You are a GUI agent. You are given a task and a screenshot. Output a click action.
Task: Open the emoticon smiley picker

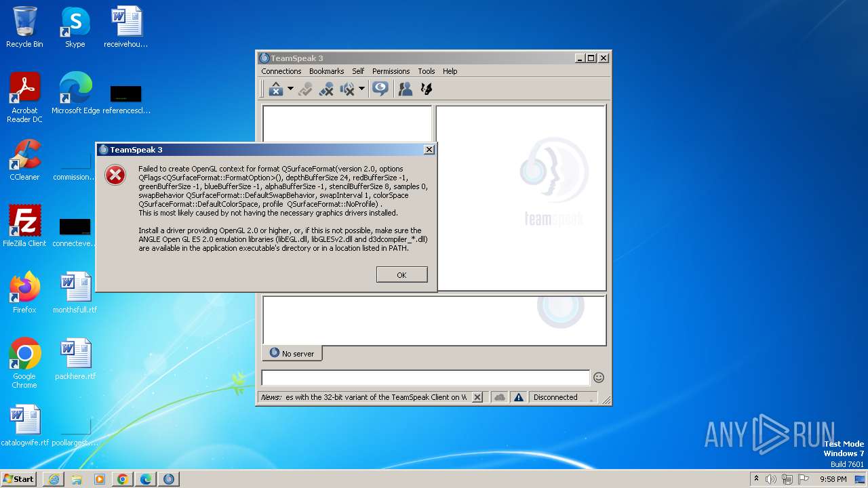coord(599,378)
